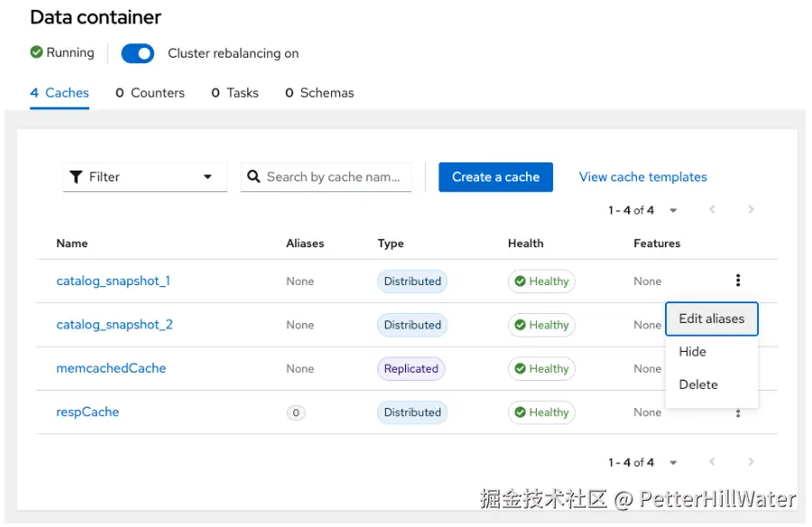This screenshot has height=527, width=812.
Task: Go to next page in top pagination
Action: pos(751,210)
